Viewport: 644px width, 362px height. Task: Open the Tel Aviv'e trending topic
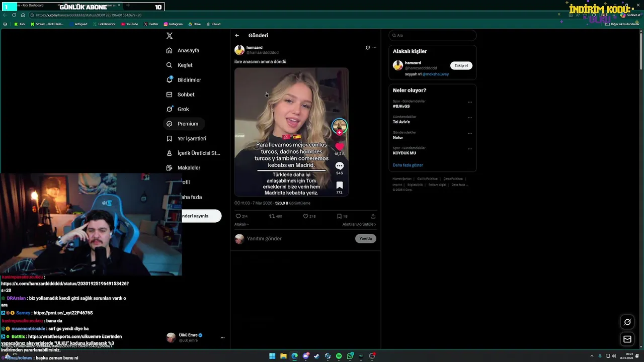[x=401, y=122]
